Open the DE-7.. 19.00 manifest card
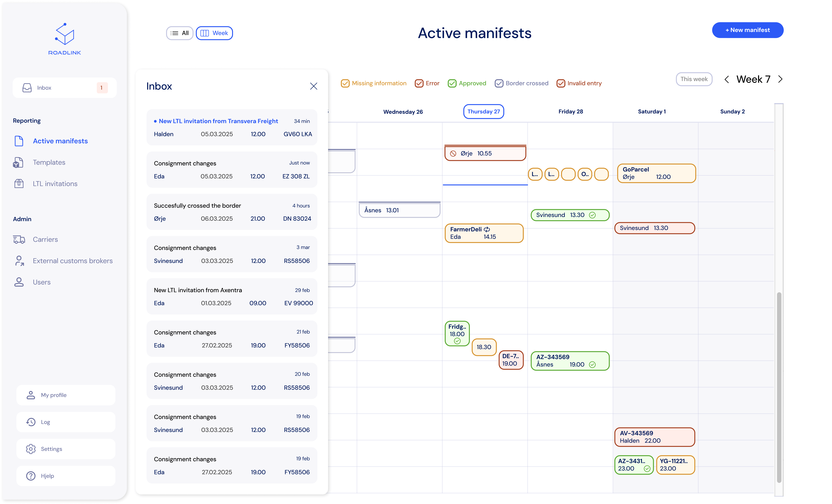The image size is (832, 504). [x=511, y=360]
